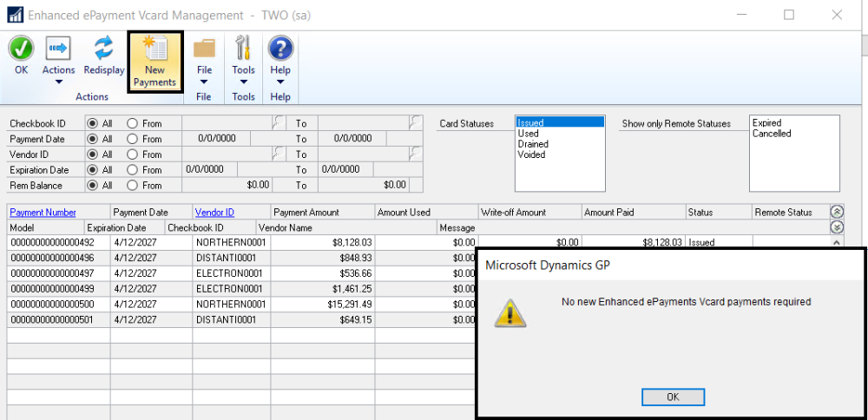Select the Checkbook ID From radio button

(133, 123)
